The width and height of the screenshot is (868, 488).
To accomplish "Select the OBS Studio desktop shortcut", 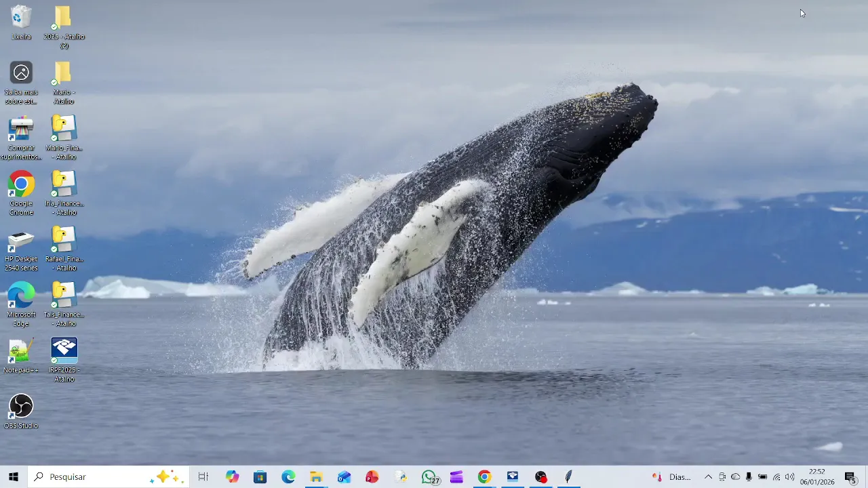I will tap(21, 412).
